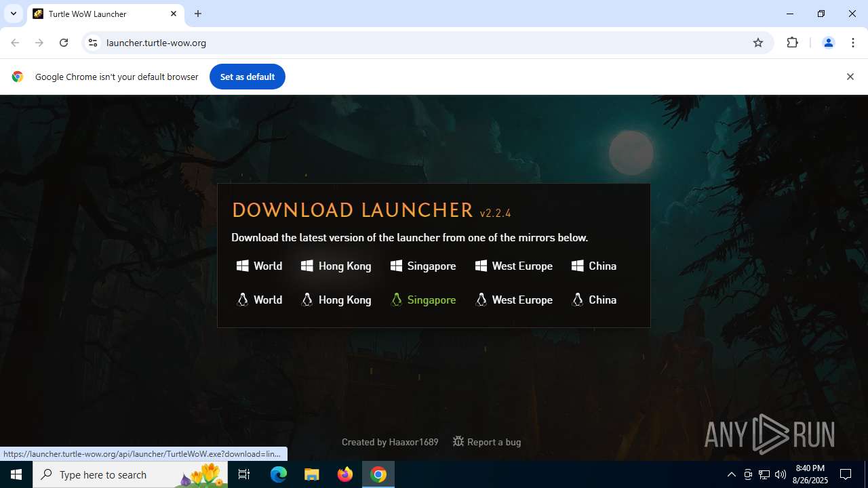Go back to the previous page
Screen dimensions: 868x488
[x=15, y=43]
